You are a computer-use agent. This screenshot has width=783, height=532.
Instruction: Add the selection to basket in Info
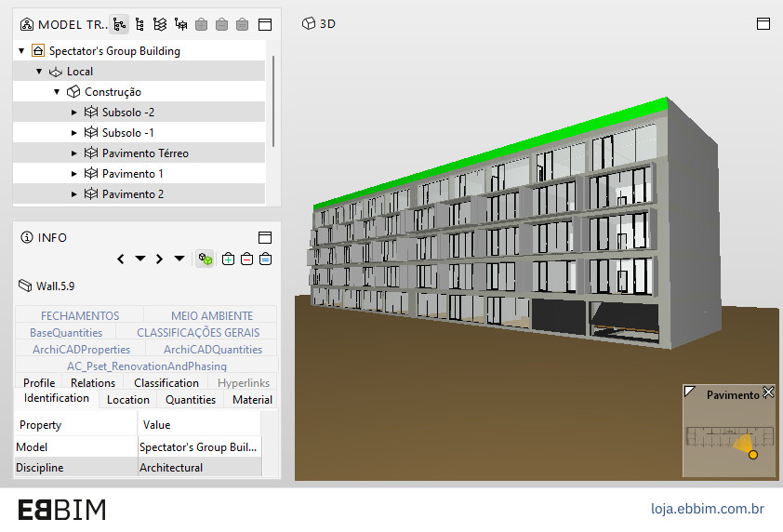click(228, 259)
